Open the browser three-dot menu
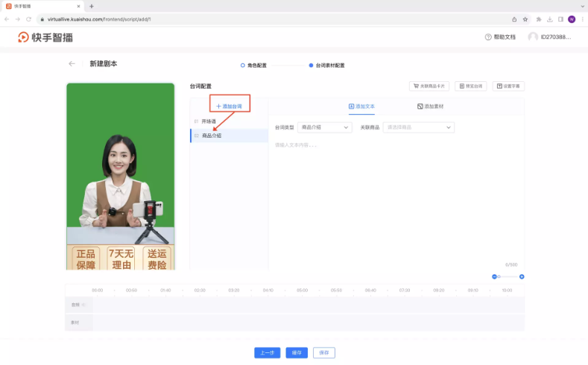Image resolution: width=588 pixels, height=365 pixels. tap(582, 19)
